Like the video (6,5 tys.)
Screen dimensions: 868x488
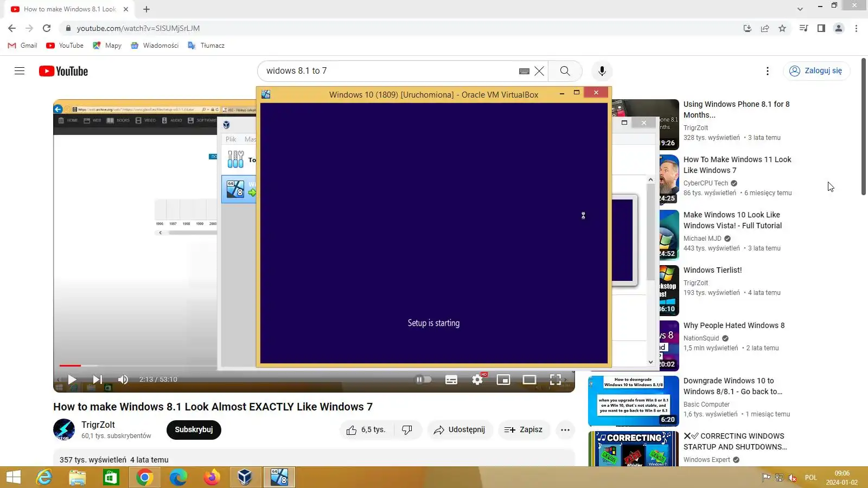point(366,430)
